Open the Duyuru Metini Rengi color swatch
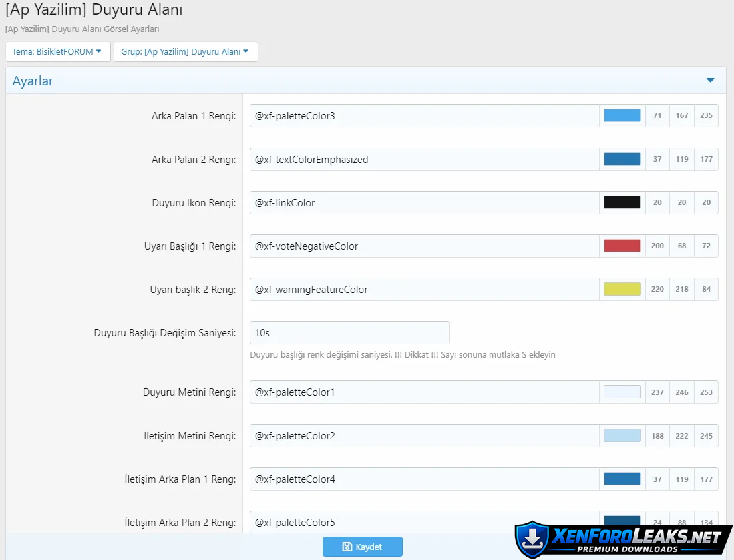The image size is (734, 560). [622, 392]
